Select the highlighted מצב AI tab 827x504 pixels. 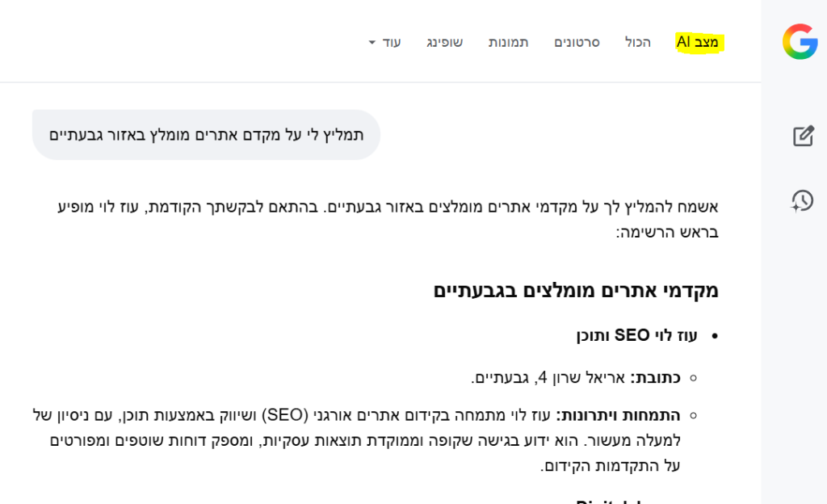pos(699,43)
